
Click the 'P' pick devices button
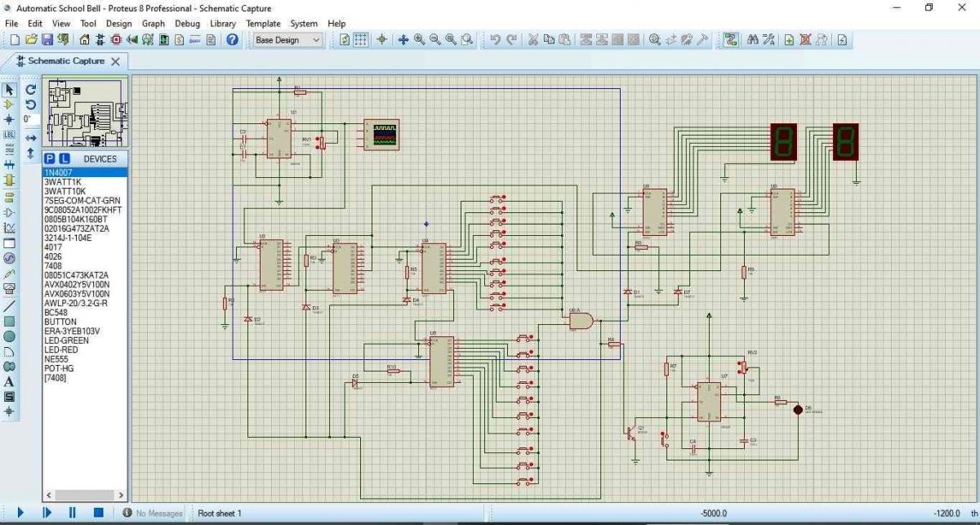(50, 158)
